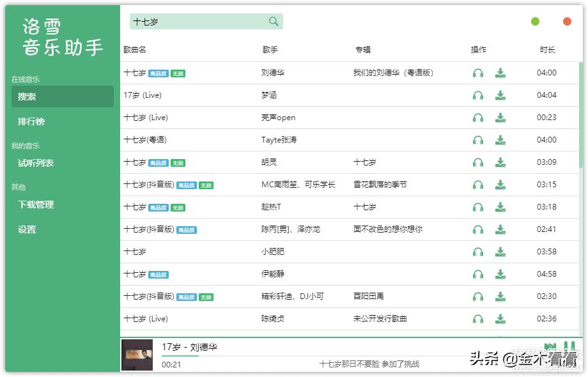Download the 陈绮贞 十七岁 (Live) track

coord(500,319)
